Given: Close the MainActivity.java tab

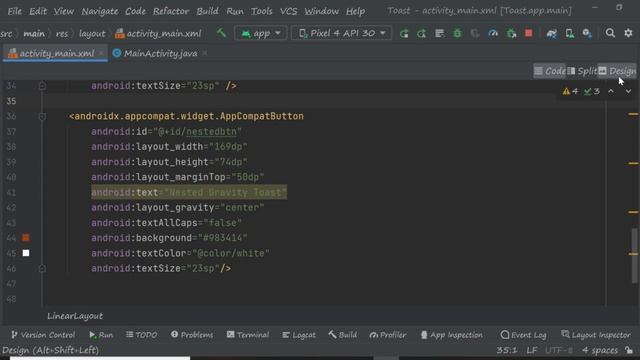Looking at the screenshot, I should tap(204, 53).
